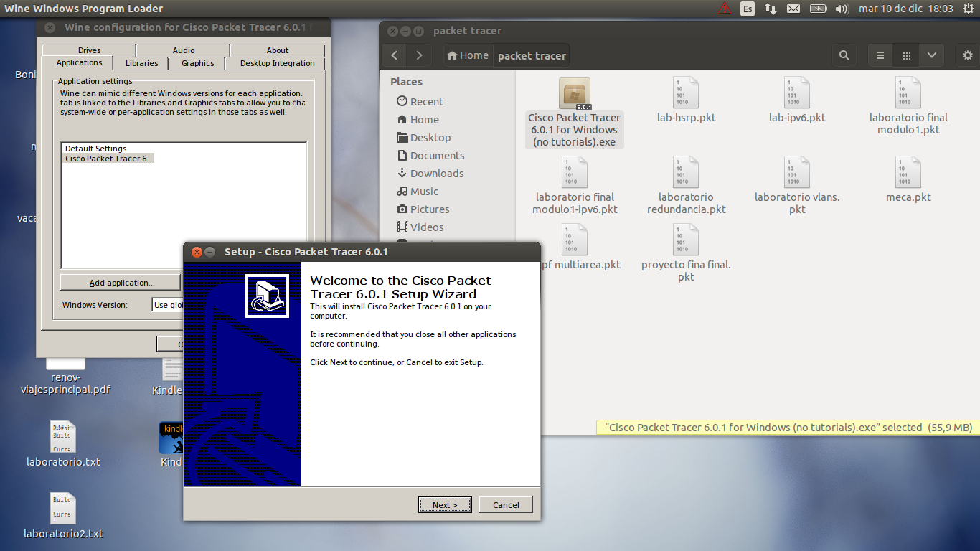Click the battery indicator in the top panel
Image resolution: width=980 pixels, height=551 pixels.
click(818, 9)
